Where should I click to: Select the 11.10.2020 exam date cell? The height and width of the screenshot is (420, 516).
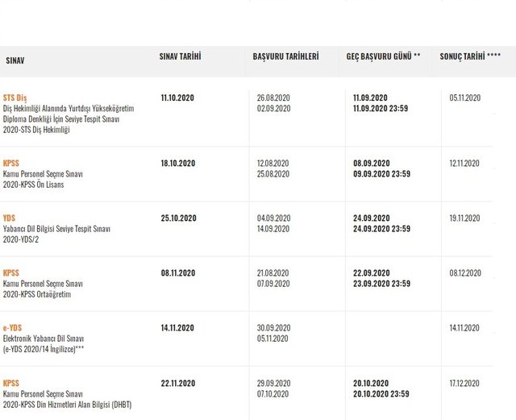(x=178, y=98)
